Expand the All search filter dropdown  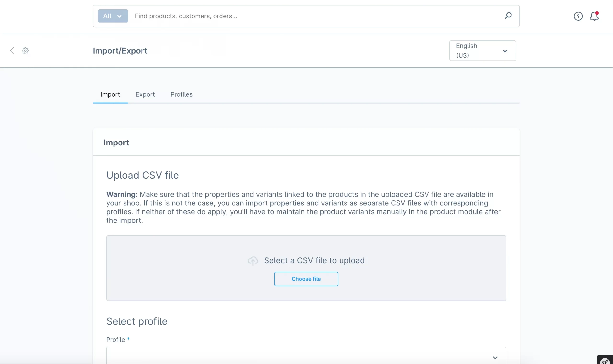click(113, 16)
